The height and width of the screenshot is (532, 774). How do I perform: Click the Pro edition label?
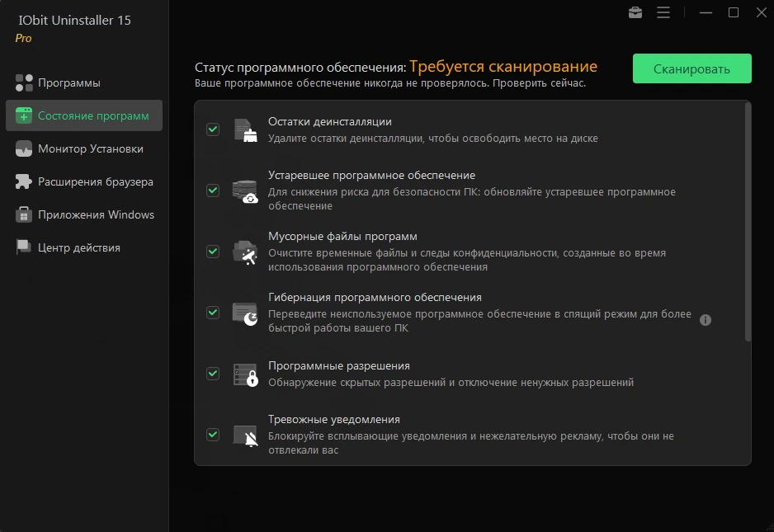click(x=23, y=38)
